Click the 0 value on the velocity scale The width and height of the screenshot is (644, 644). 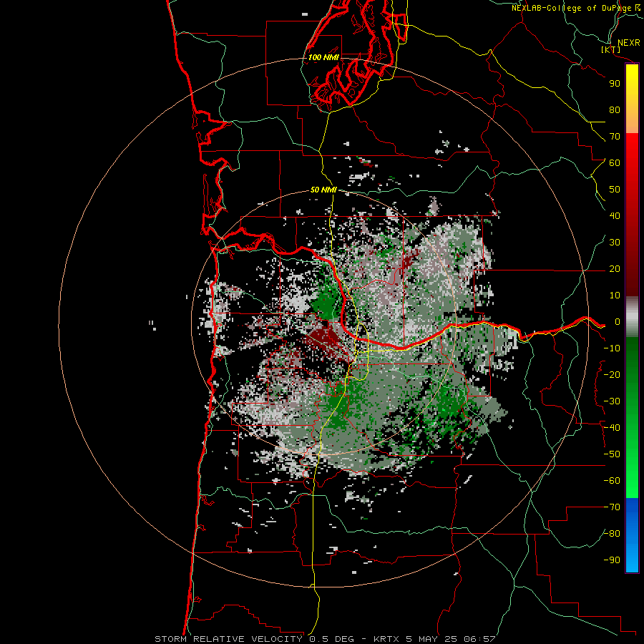tap(618, 322)
